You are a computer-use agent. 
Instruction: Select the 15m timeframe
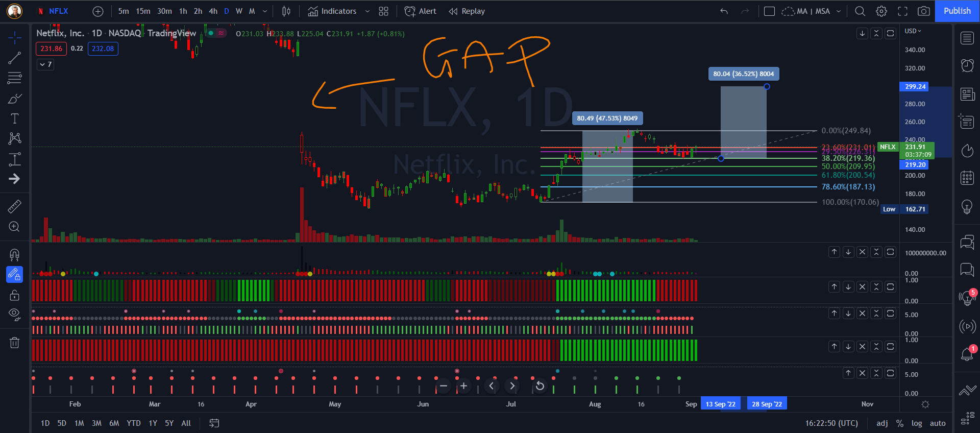pyautogui.click(x=143, y=11)
